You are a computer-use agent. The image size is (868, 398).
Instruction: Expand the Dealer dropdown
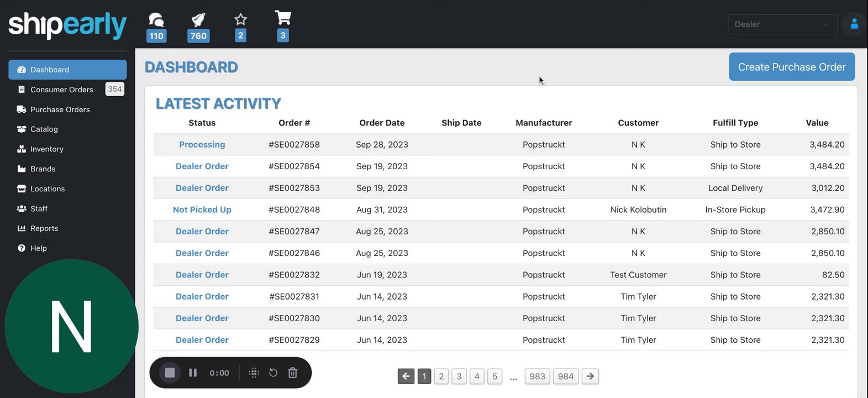[x=782, y=24]
